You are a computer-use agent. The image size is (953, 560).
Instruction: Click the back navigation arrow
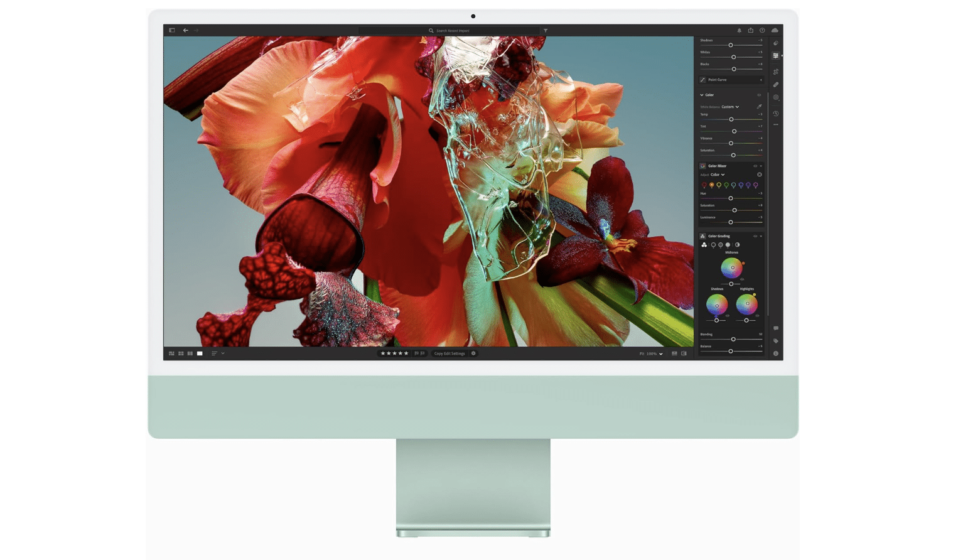click(185, 30)
